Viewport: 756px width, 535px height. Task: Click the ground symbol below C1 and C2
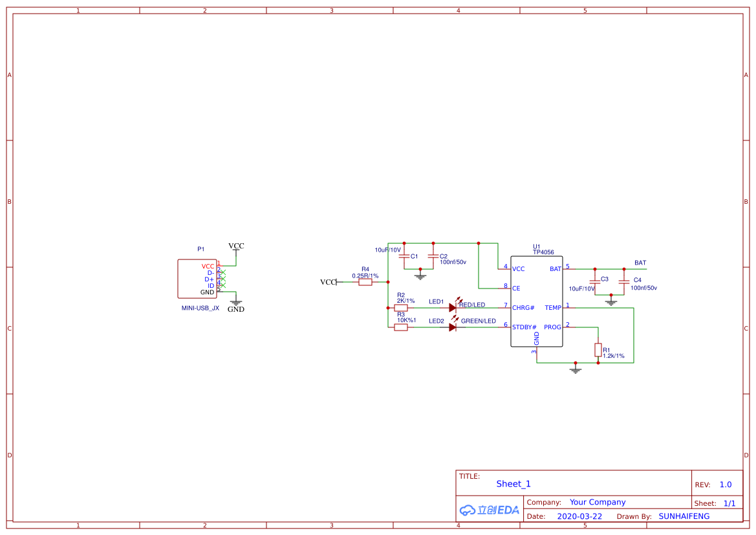pyautogui.click(x=420, y=276)
